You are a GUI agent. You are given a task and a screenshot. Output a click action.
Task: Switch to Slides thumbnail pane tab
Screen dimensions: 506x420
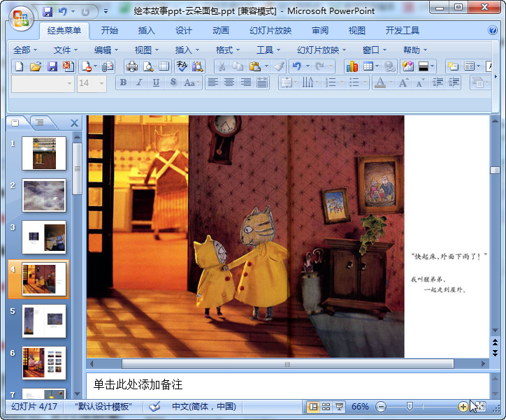(x=15, y=122)
